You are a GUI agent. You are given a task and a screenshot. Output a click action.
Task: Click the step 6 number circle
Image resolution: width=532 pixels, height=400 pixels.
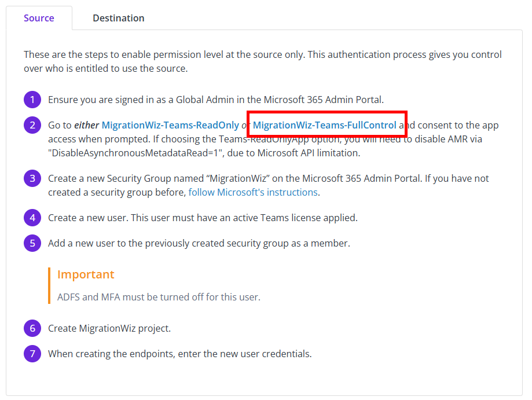click(32, 328)
